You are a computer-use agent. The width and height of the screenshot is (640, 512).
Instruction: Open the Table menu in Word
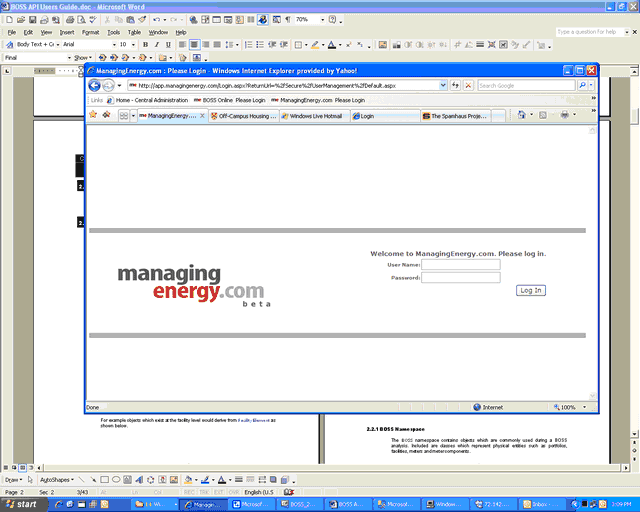[x=134, y=32]
